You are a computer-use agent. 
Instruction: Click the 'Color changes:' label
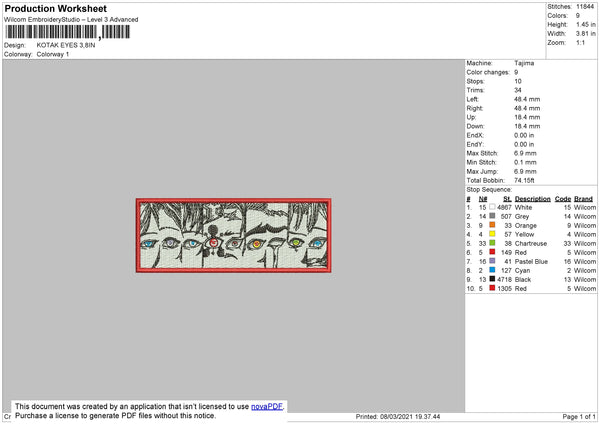tap(488, 72)
